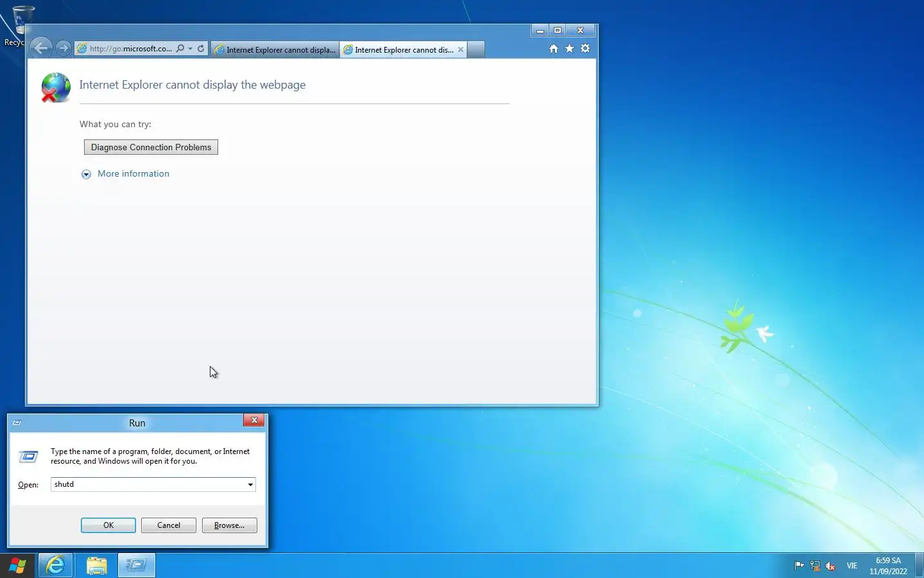Click the More information link text
Screen dimensions: 924x578
pos(133,174)
